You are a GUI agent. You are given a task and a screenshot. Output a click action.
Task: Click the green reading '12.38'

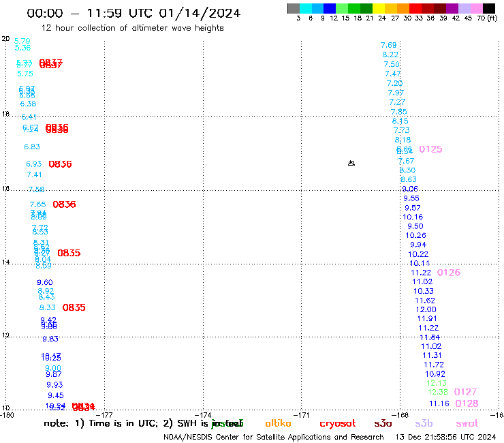(x=438, y=392)
